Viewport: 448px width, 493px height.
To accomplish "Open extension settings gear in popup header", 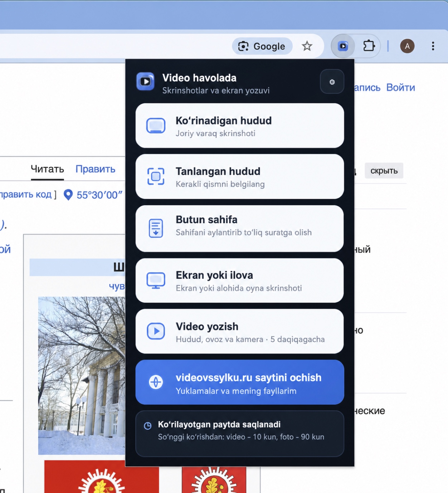I will 332,82.
